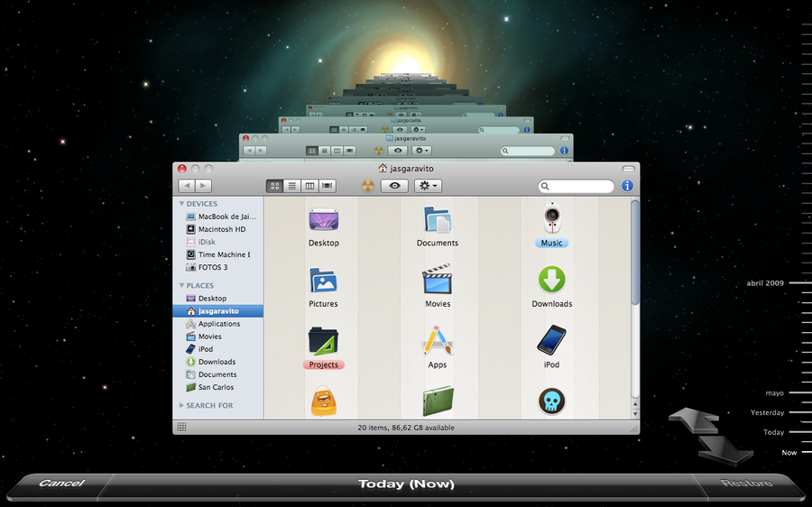Go forward in Finder history

(204, 186)
